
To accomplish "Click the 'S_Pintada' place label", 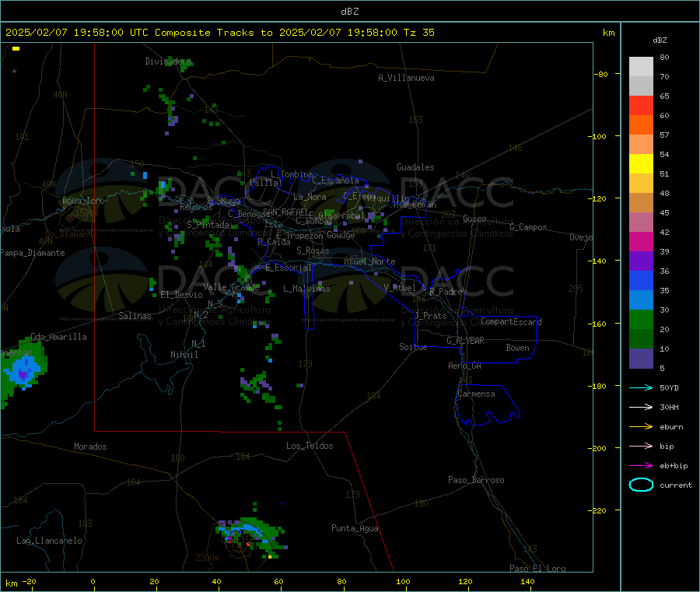I will pos(208,225).
